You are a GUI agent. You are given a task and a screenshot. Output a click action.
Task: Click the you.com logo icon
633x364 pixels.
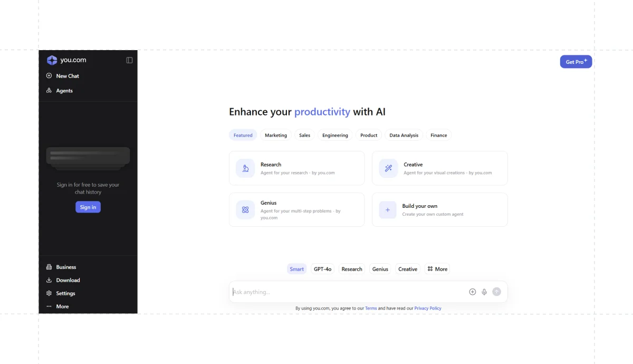click(52, 60)
